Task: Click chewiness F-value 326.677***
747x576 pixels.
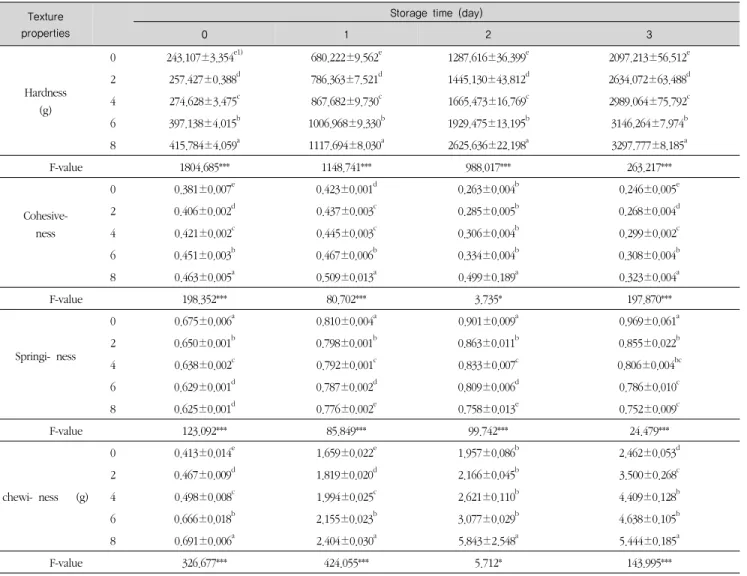Action: tap(204, 563)
